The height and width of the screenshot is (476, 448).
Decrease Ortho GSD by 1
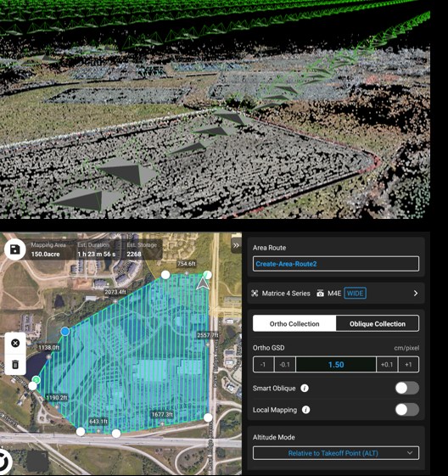tap(263, 364)
